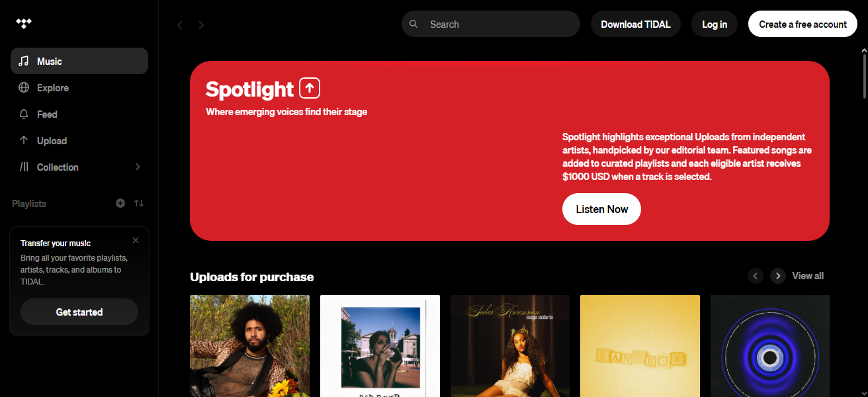Add a new playlist with plus icon
The width and height of the screenshot is (868, 397).
(120, 203)
